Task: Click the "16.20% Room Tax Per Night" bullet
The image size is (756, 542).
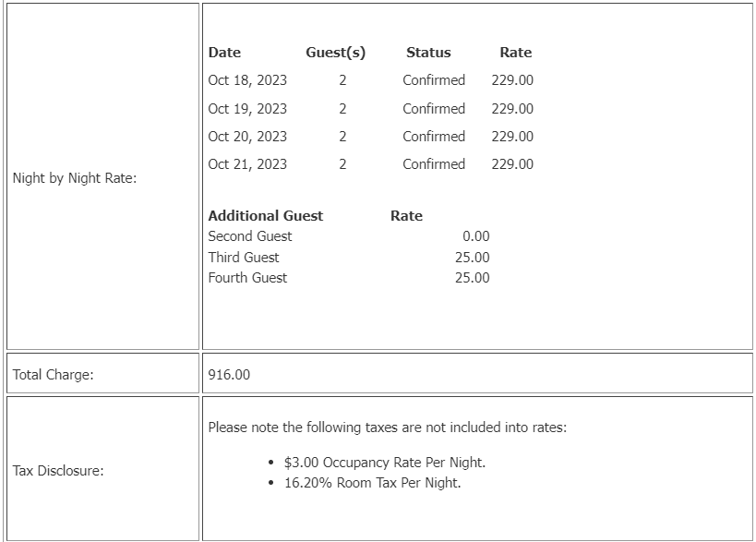Action: (x=372, y=482)
